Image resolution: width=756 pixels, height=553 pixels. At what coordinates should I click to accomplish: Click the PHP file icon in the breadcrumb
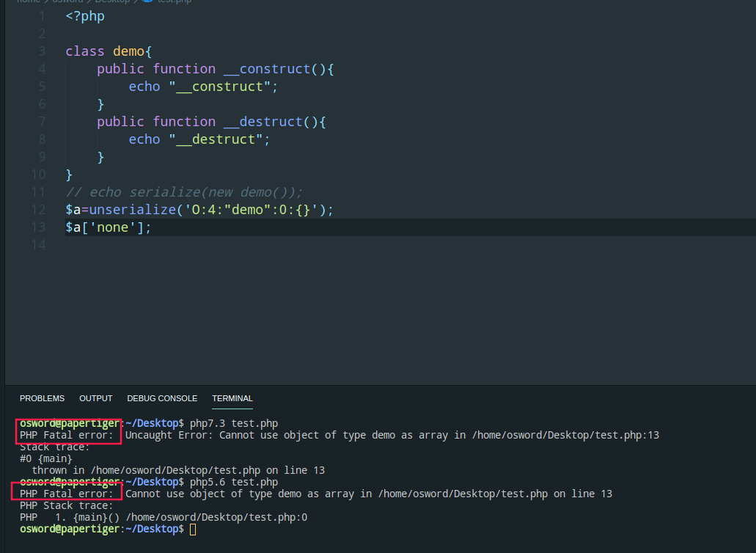(148, 2)
